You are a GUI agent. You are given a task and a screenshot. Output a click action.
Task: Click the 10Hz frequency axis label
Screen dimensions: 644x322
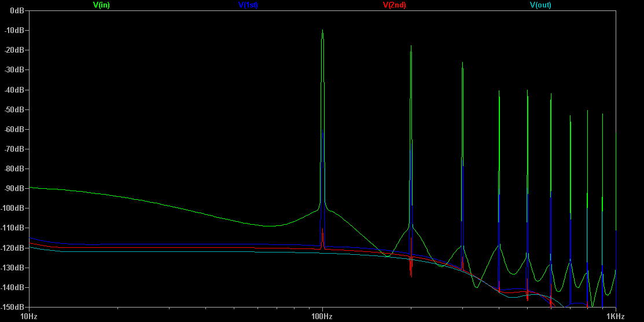pyautogui.click(x=29, y=317)
